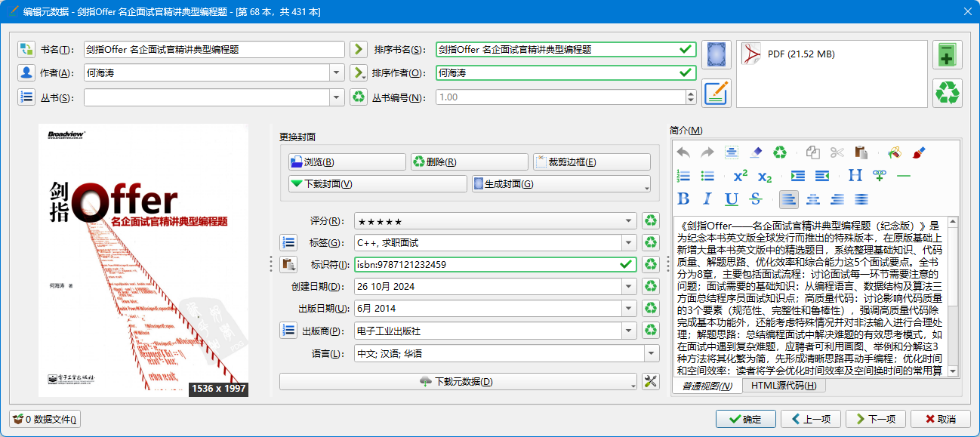Open the 评分 rating dropdown

coord(629,221)
